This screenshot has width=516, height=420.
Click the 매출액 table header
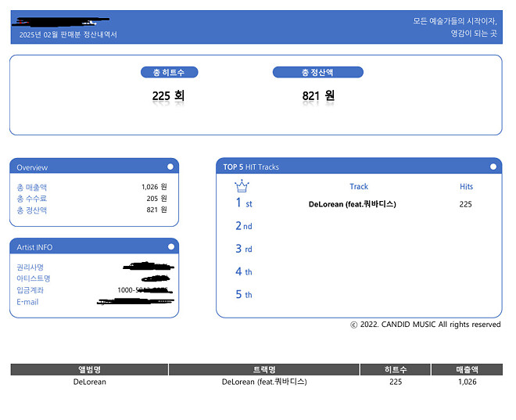tap(467, 369)
